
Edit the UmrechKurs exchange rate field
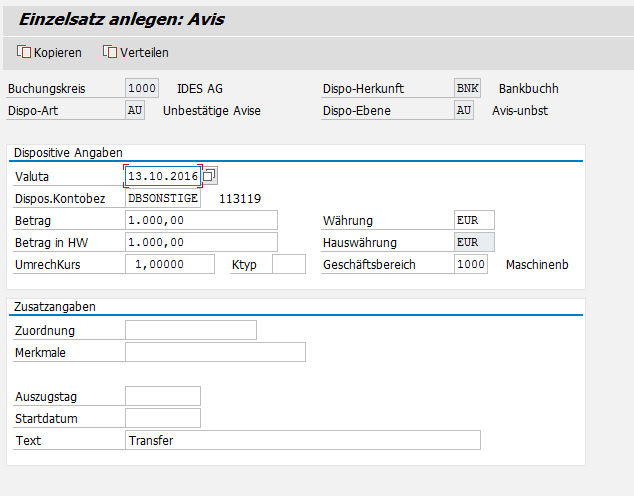coord(169,264)
